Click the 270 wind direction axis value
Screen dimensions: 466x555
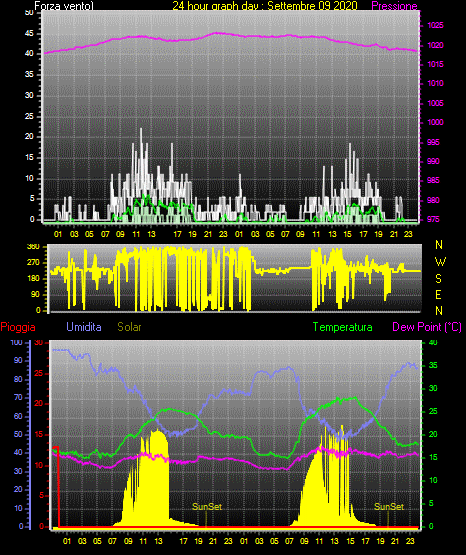pos(33,263)
